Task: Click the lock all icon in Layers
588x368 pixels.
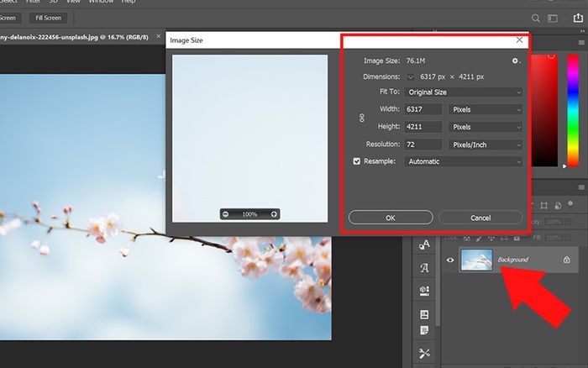Action: 517,239
